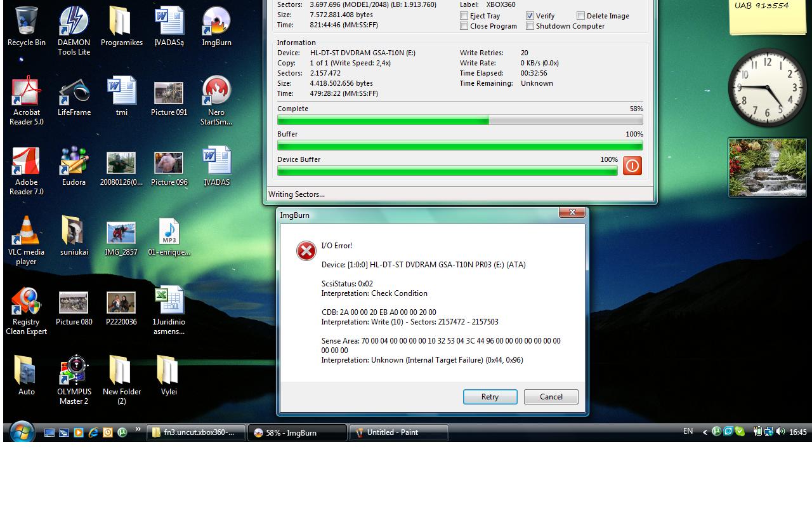Click the Internet Explorer quick launch icon

pos(93,432)
